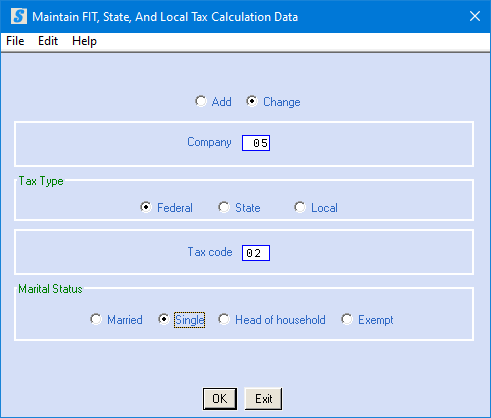Open the Help menu

tap(84, 41)
